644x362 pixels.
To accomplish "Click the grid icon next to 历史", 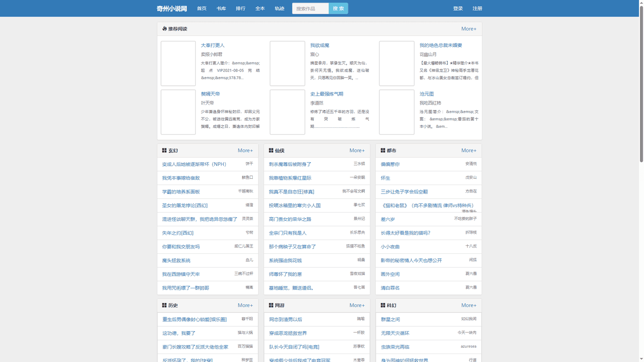I will click(x=164, y=305).
